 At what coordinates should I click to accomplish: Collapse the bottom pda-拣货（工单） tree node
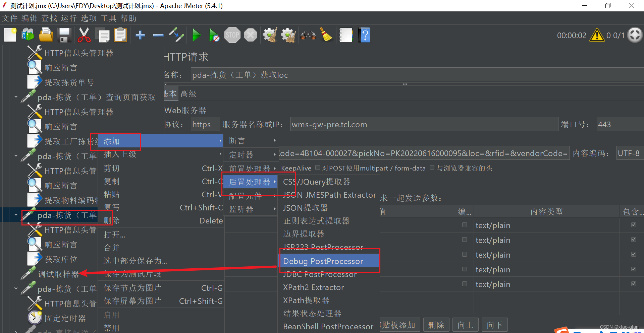pyautogui.click(x=16, y=289)
